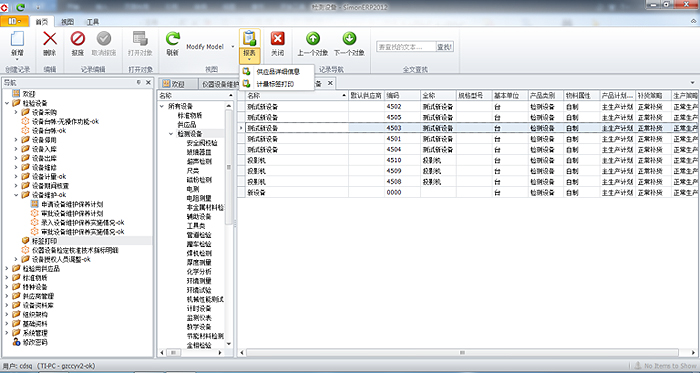Expand the 设备采购 folder

(x=16, y=112)
